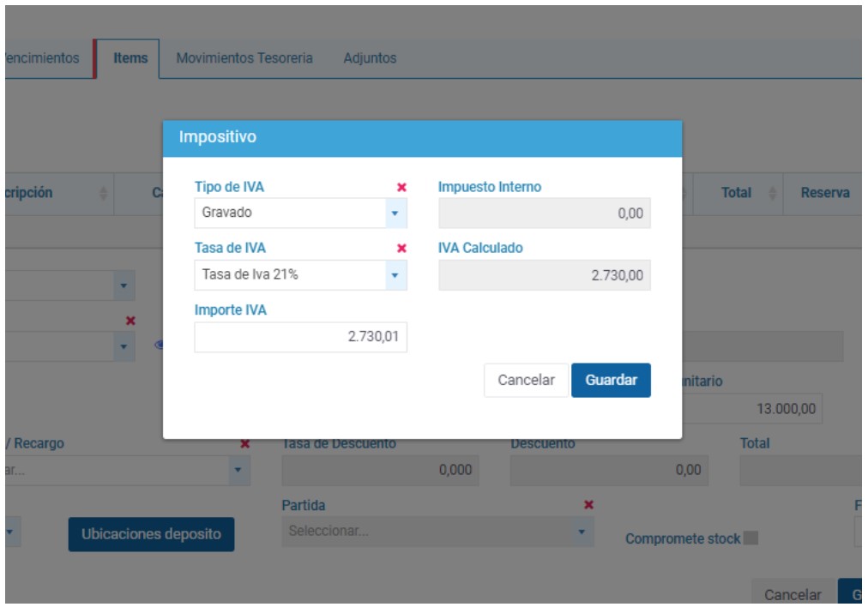Image resolution: width=868 pixels, height=607 pixels.
Task: Click the Tasa de Iva 21% combo box
Action: click(300, 275)
